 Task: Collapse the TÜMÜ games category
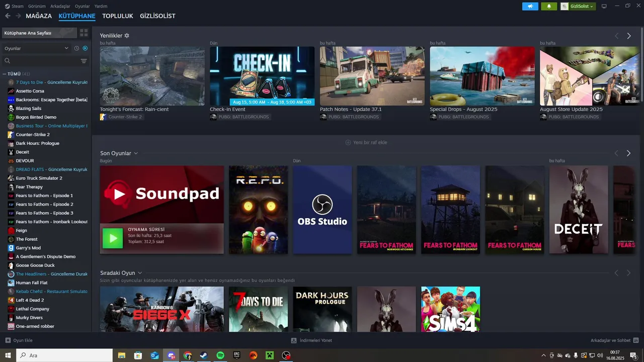click(5, 74)
